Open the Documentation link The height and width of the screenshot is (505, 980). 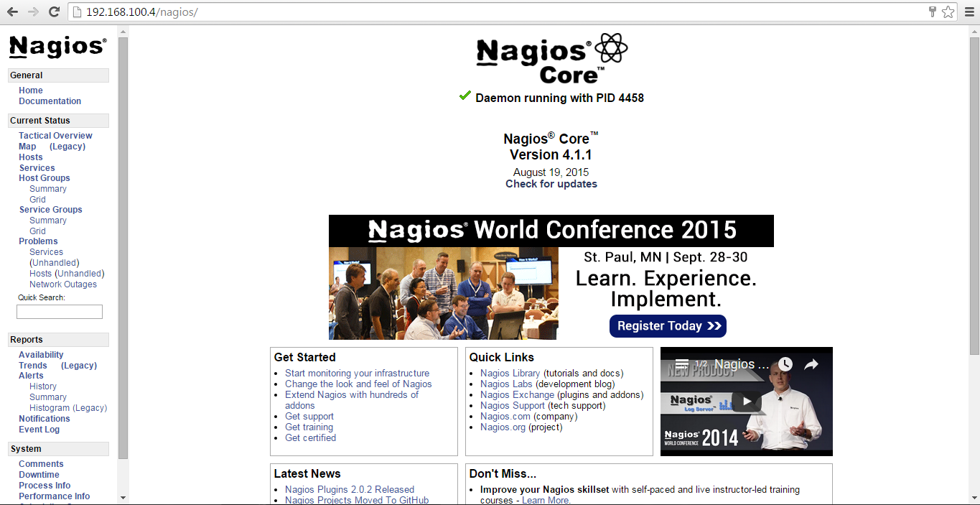50,101
